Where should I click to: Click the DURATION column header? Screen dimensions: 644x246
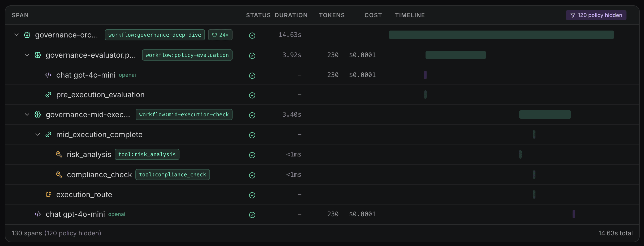click(x=291, y=15)
